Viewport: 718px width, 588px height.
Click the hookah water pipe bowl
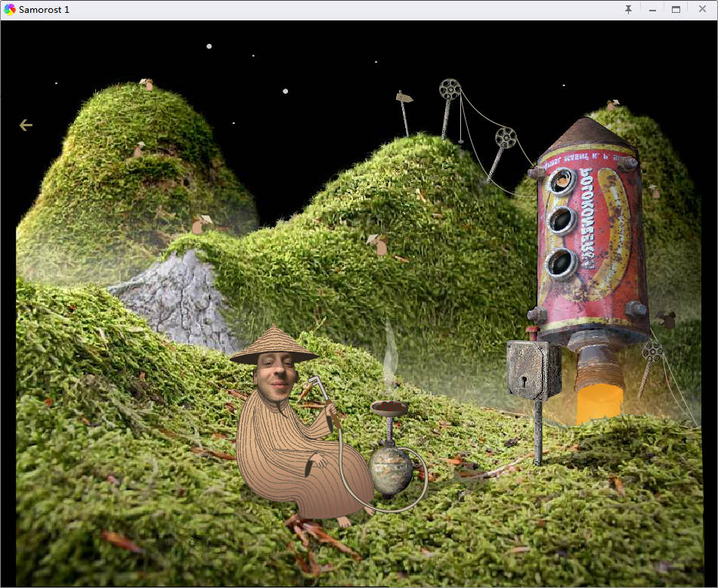click(389, 407)
